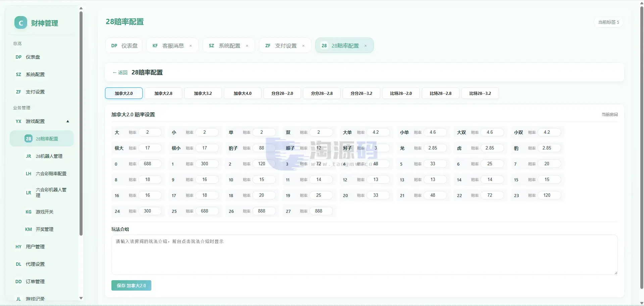Open 六合彩机器人管理 in the sidebar
The image size is (644, 306).
click(42, 193)
